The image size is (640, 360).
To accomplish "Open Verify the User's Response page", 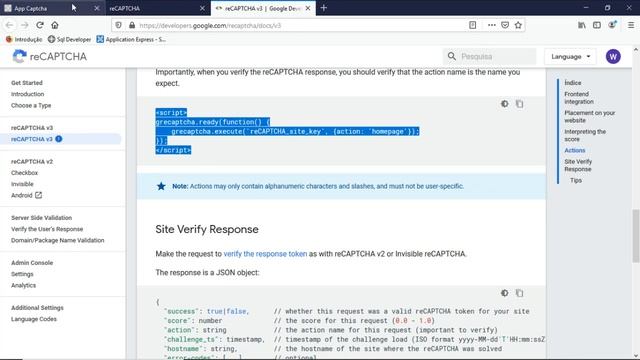I will click(47, 229).
